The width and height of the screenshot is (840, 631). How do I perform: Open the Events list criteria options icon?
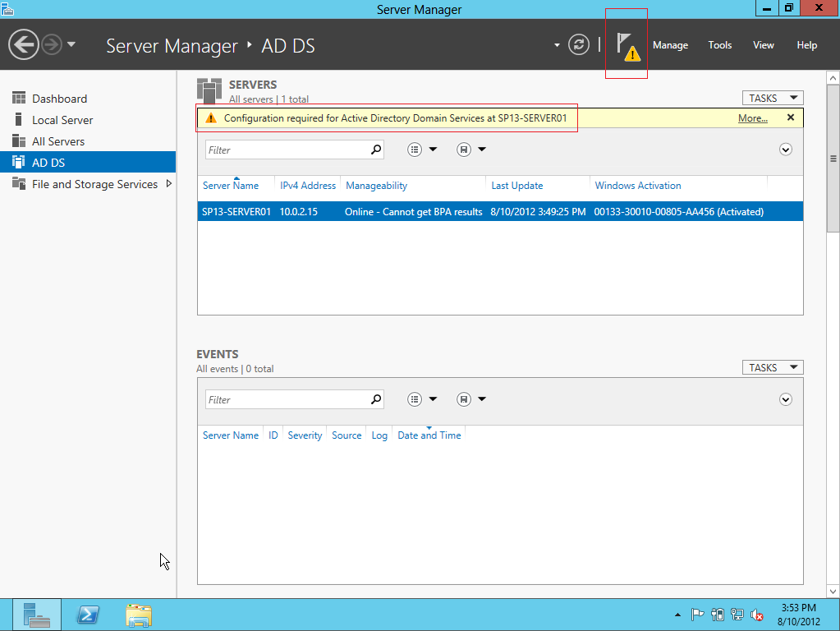pos(415,399)
